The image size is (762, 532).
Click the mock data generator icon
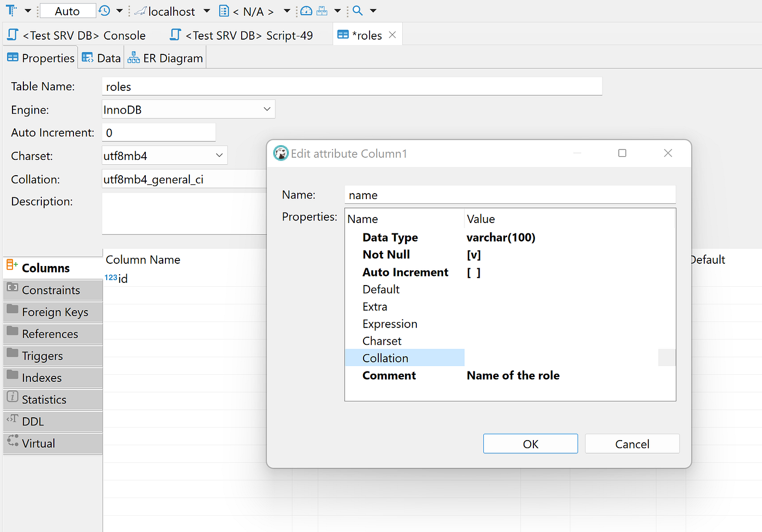[x=322, y=11]
